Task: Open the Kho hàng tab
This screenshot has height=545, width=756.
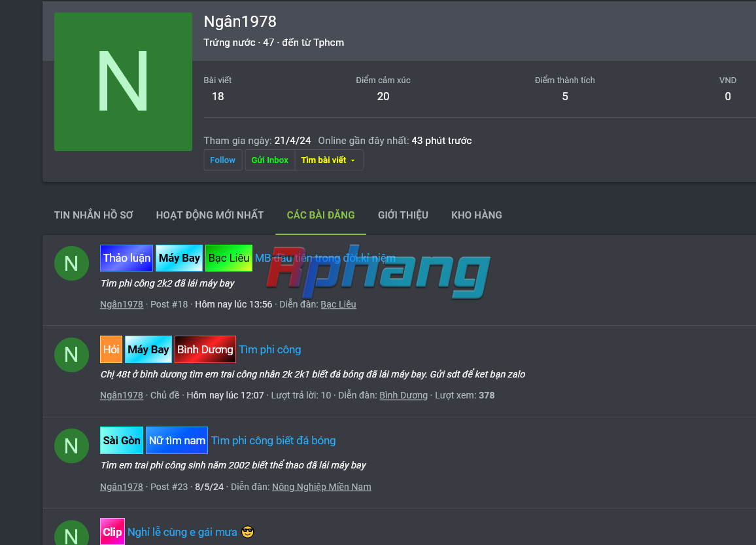Action: click(x=476, y=215)
